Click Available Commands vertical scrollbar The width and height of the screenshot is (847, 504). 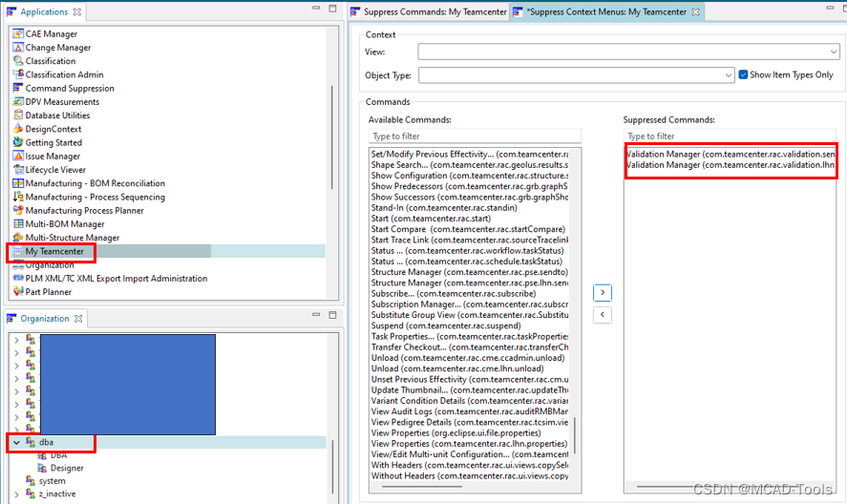click(575, 435)
